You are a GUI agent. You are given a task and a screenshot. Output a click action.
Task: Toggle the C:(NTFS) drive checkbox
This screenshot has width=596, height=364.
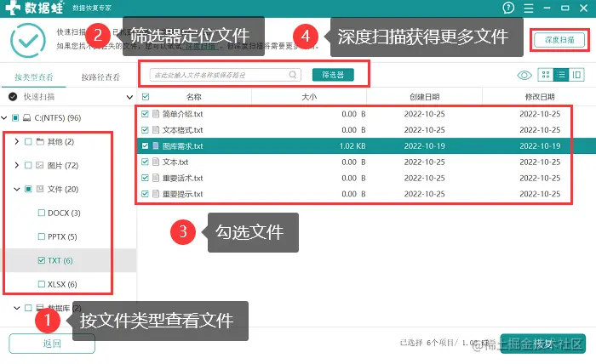(x=15, y=117)
